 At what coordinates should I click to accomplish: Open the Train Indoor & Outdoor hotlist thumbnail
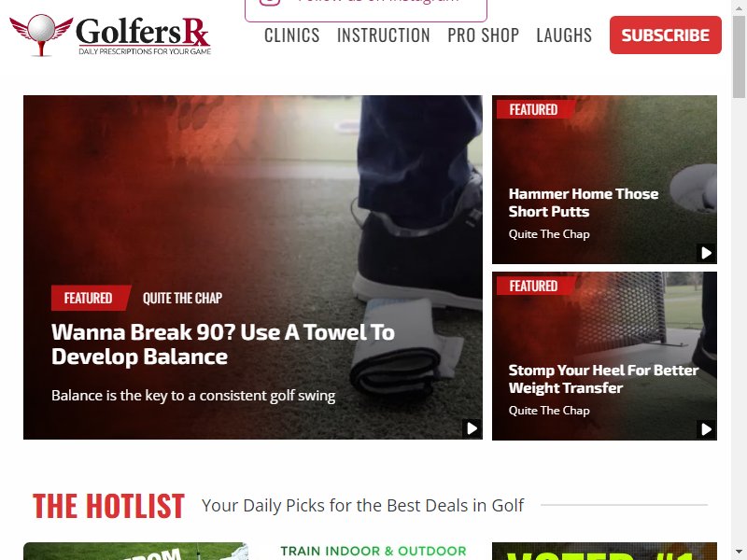tap(373, 551)
